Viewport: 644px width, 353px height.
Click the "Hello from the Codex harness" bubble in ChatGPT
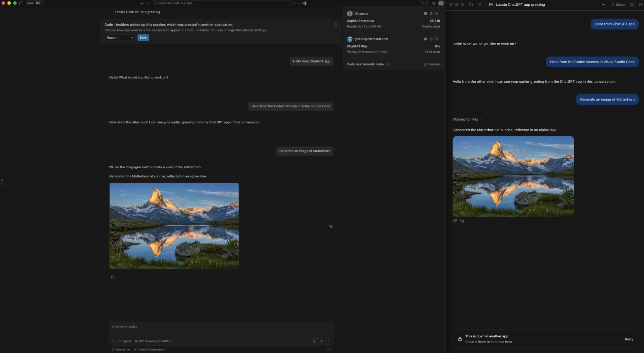click(592, 62)
